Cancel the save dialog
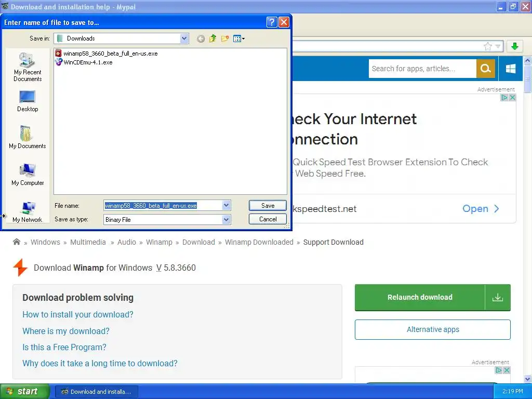Viewport: 532px width, 399px height. pos(268,219)
